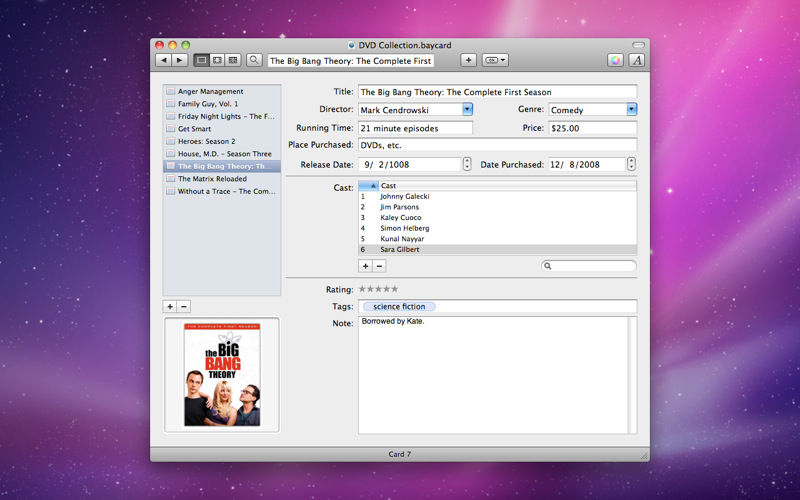Open the Colors panel button
This screenshot has width=800, height=500.
616,60
